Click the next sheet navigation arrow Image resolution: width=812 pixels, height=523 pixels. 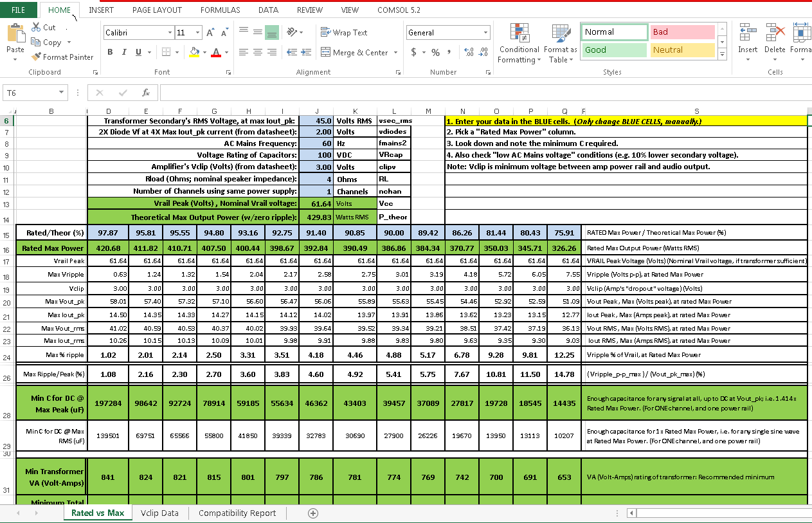(x=36, y=513)
